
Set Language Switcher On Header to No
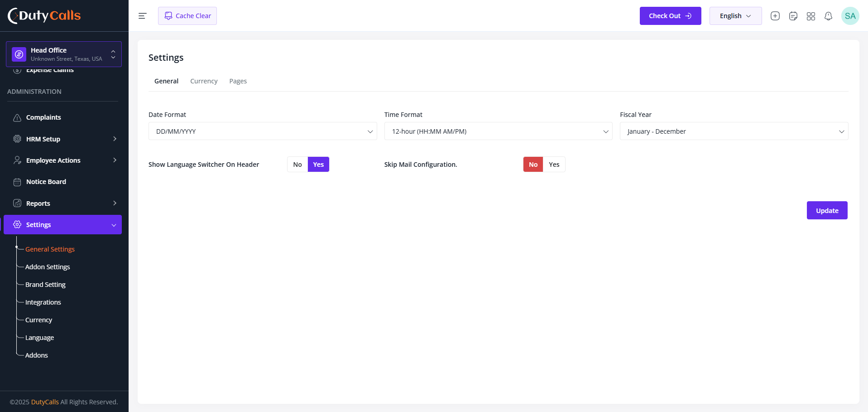(297, 165)
